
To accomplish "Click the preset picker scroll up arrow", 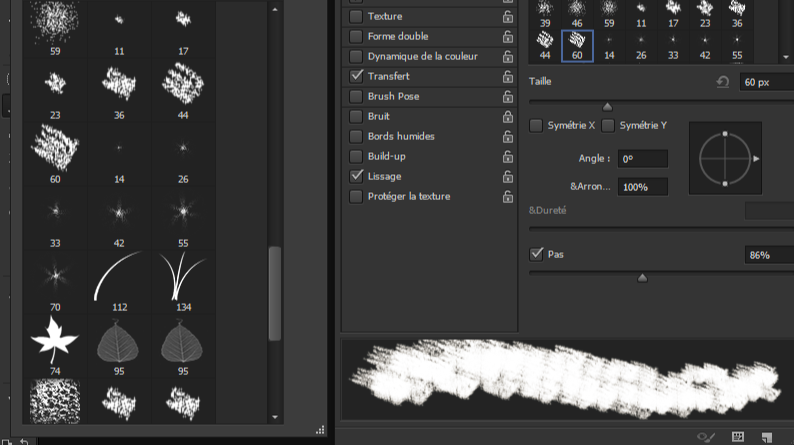I will (x=275, y=9).
